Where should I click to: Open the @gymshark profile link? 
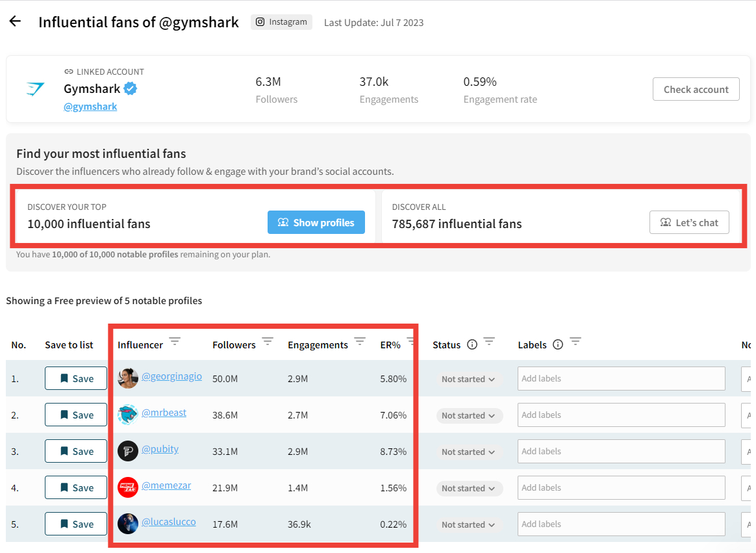90,106
